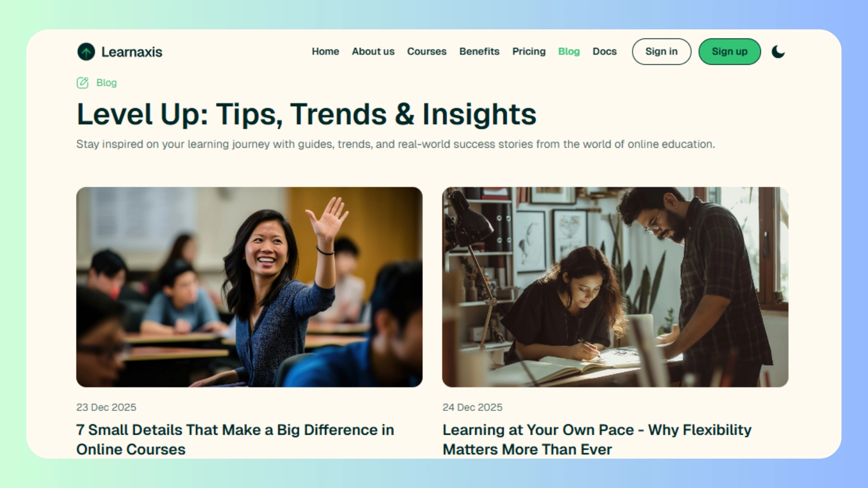Open the Home menu item
This screenshot has width=868, height=488.
[325, 52]
